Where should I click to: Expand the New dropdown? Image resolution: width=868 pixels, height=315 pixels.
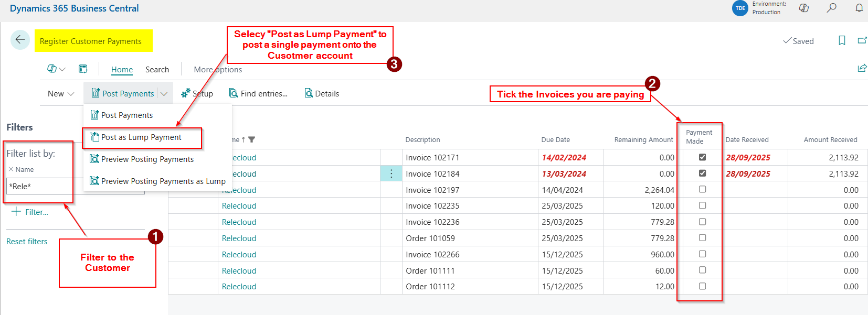(x=61, y=94)
